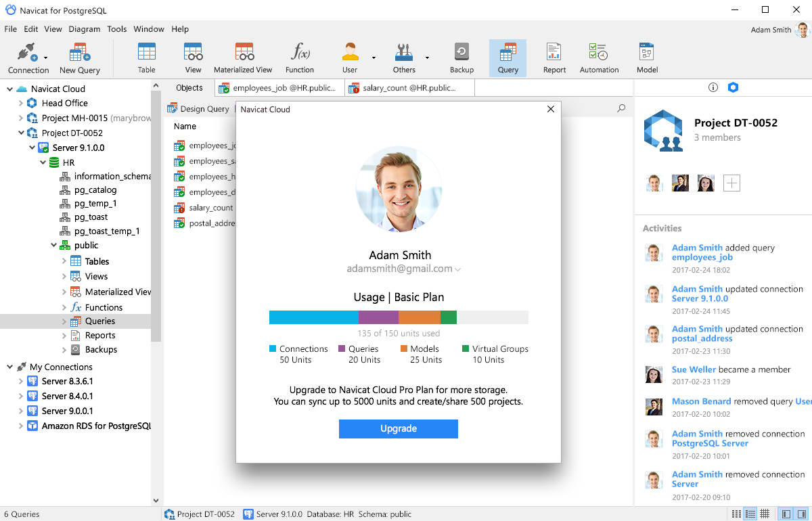Viewport: 812px width, 521px height.
Task: Click the Upgrade button
Action: [398, 428]
